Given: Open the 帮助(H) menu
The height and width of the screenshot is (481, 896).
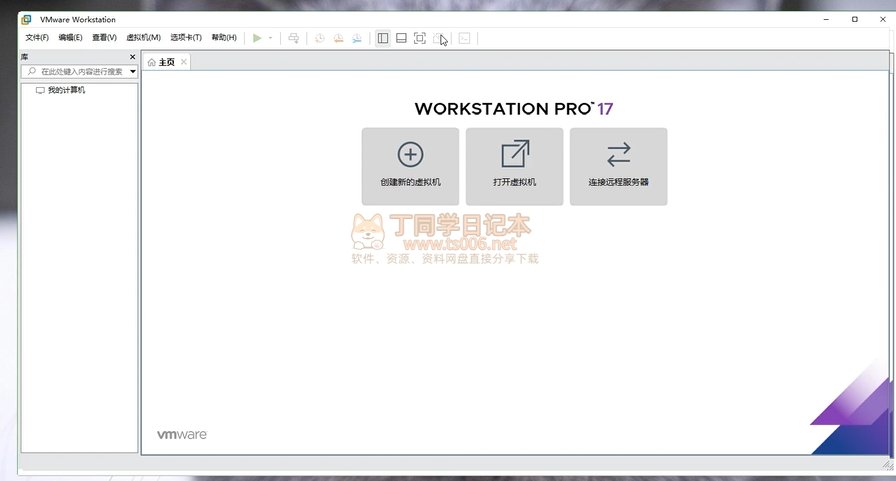Looking at the screenshot, I should (x=224, y=38).
